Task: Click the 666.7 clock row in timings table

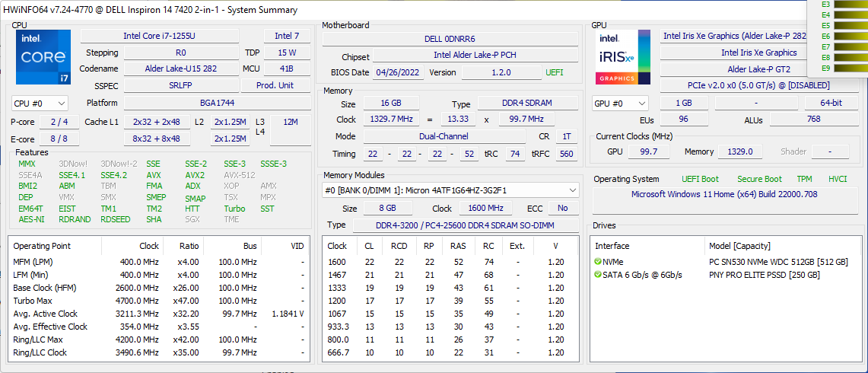Action: (x=450, y=352)
